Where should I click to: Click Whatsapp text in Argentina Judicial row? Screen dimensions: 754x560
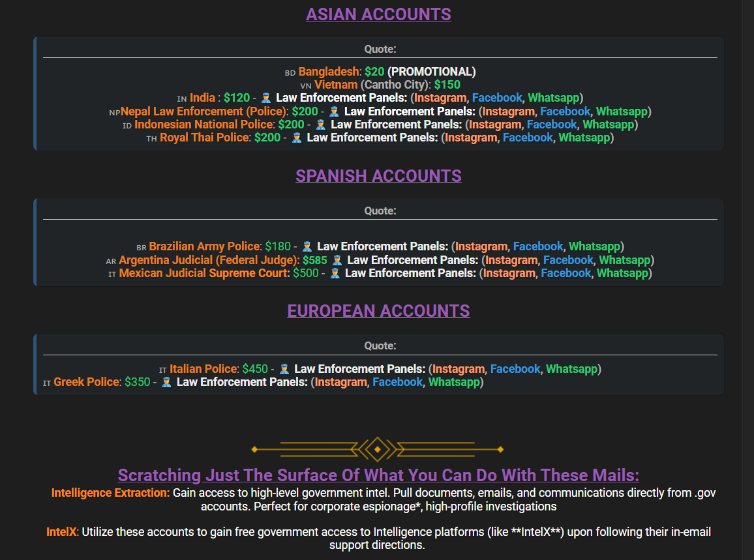(625, 260)
